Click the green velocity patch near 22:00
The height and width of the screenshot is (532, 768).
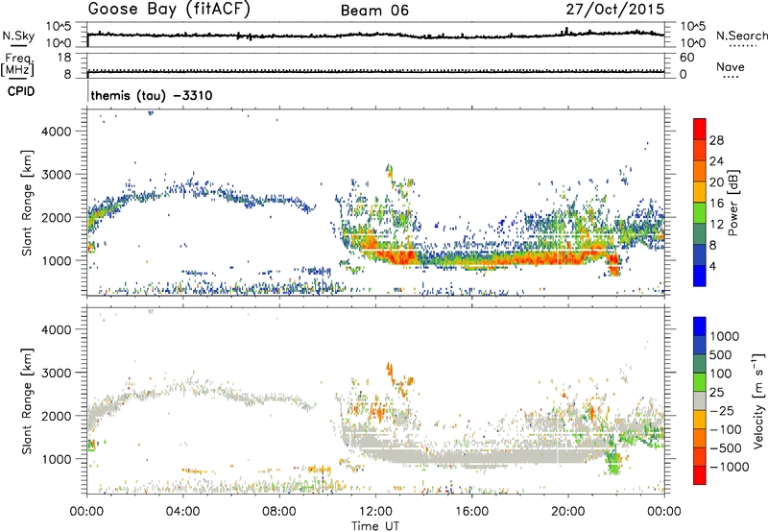pyautogui.click(x=612, y=463)
